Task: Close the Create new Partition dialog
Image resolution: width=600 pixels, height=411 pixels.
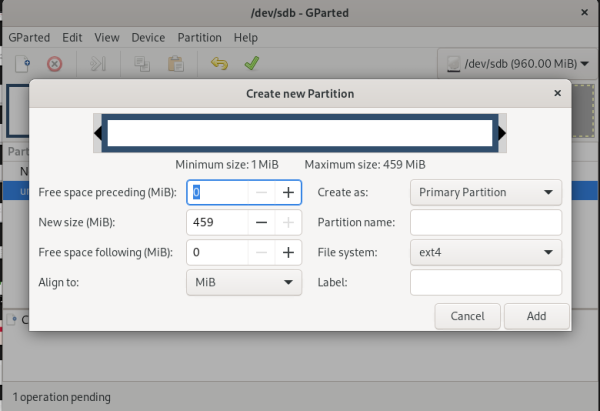Action: pos(557,93)
